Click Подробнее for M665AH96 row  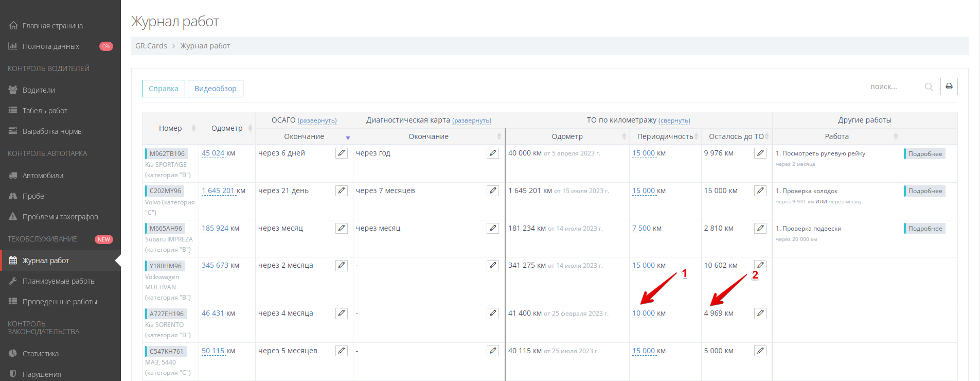click(924, 229)
